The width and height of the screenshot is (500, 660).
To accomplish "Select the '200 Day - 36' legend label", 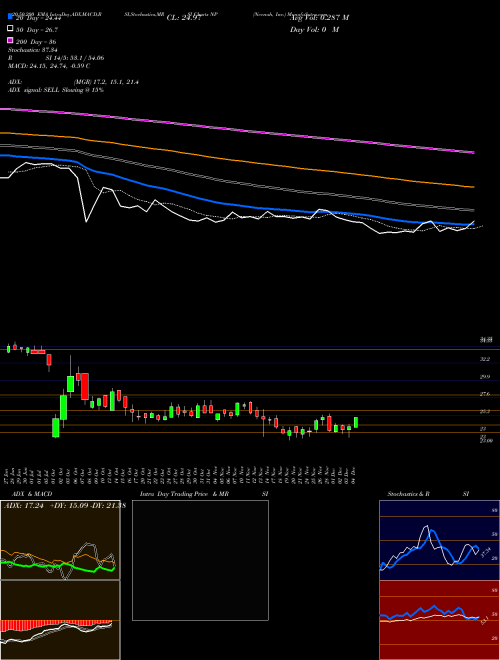I will (36, 42).
